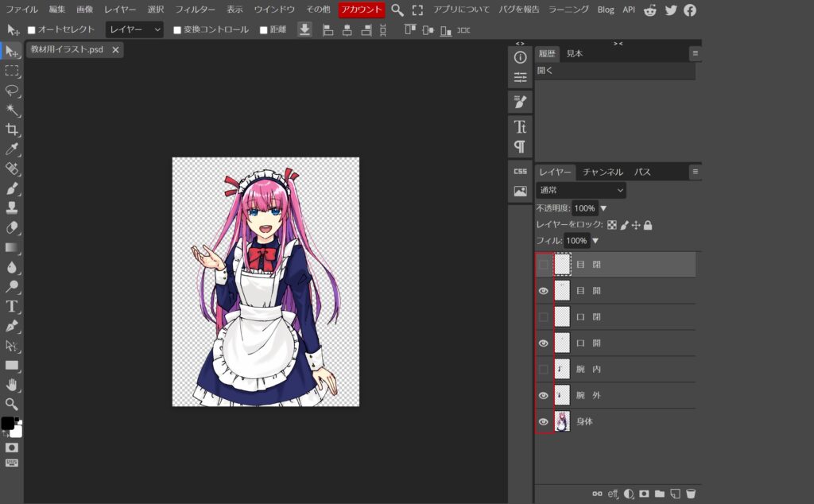Switch to the チャンネル tab

pos(603,172)
